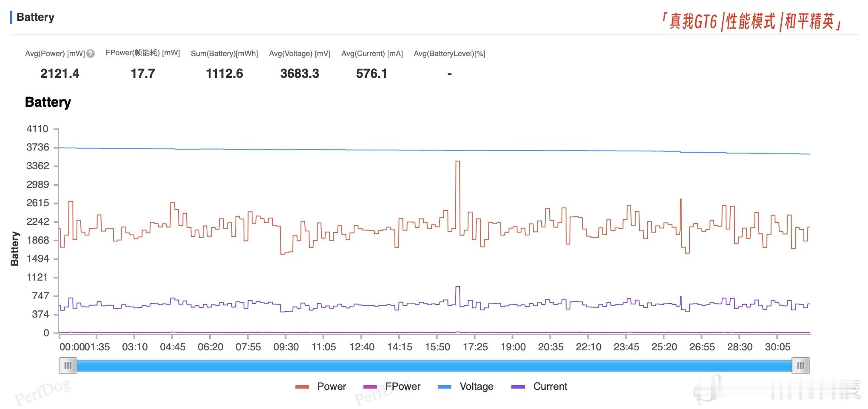868x409 pixels.
Task: Click the red 真我GT6 title caption
Action: coord(751,21)
